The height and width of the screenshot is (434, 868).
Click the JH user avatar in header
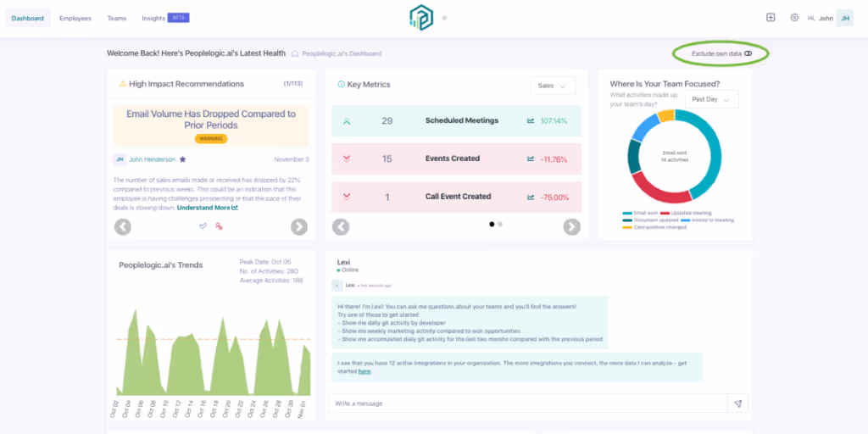point(845,19)
